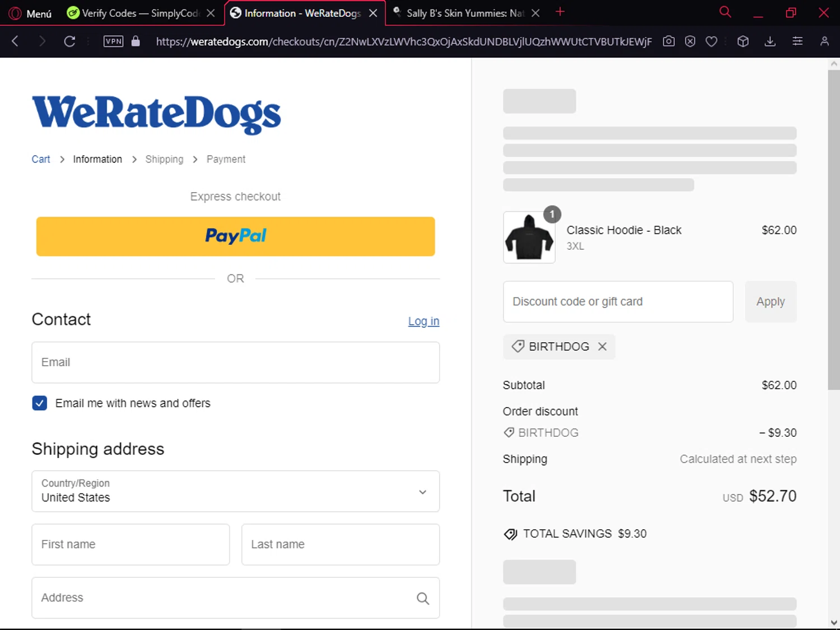
Task: Pay with the PayPal express button
Action: point(236,236)
